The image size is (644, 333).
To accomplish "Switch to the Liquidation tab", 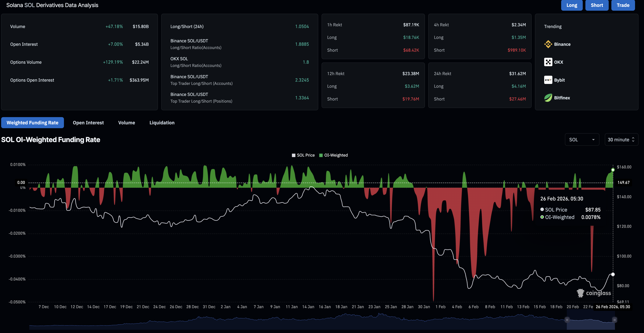I will click(162, 123).
